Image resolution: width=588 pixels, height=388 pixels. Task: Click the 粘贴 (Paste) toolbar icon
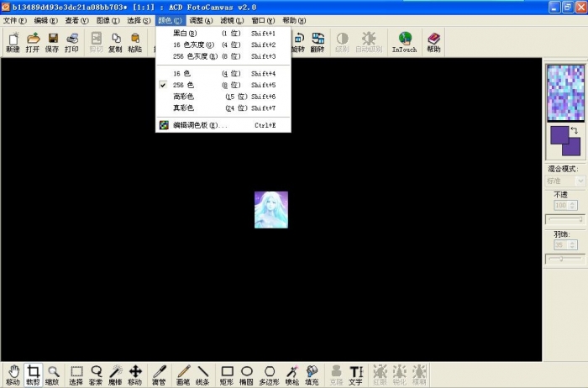click(x=135, y=42)
